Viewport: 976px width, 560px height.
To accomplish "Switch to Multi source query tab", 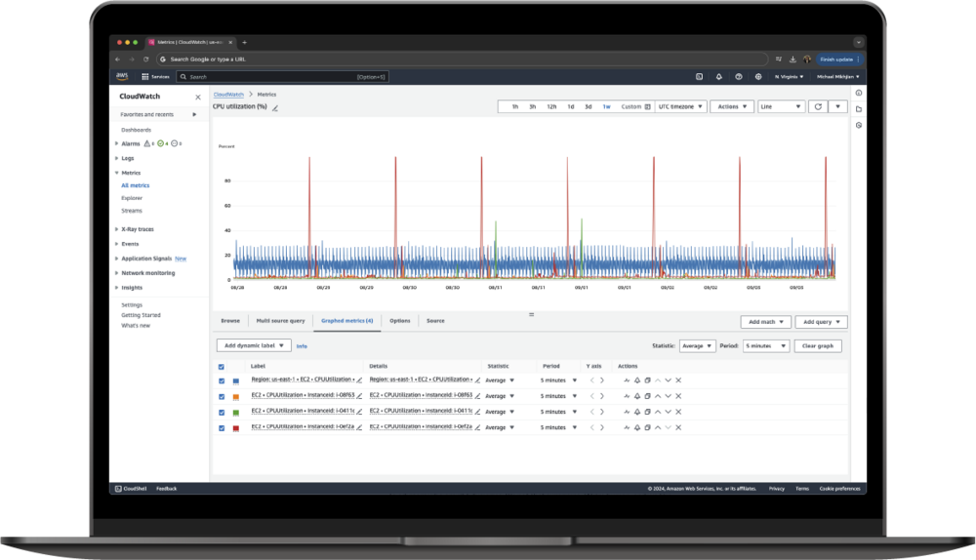I will pos(281,321).
